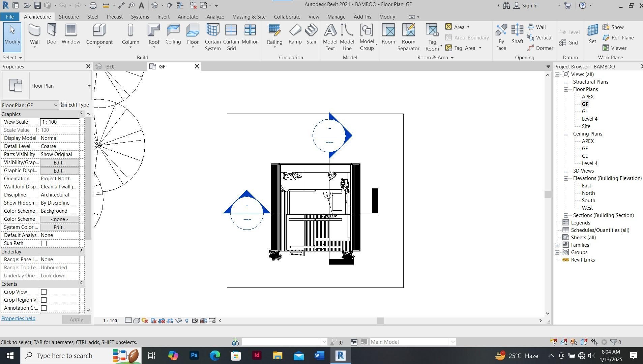Enable the Sun Path checkbox

coord(43,243)
